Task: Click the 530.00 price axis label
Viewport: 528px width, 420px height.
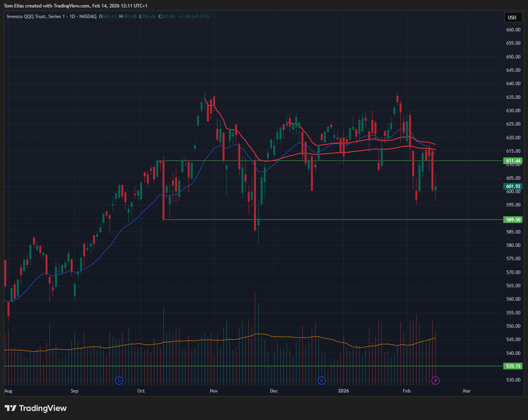Action: (513, 380)
